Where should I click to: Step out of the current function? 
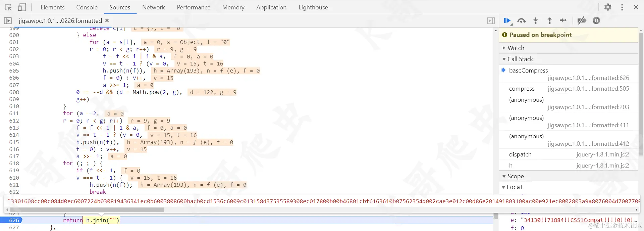549,21
